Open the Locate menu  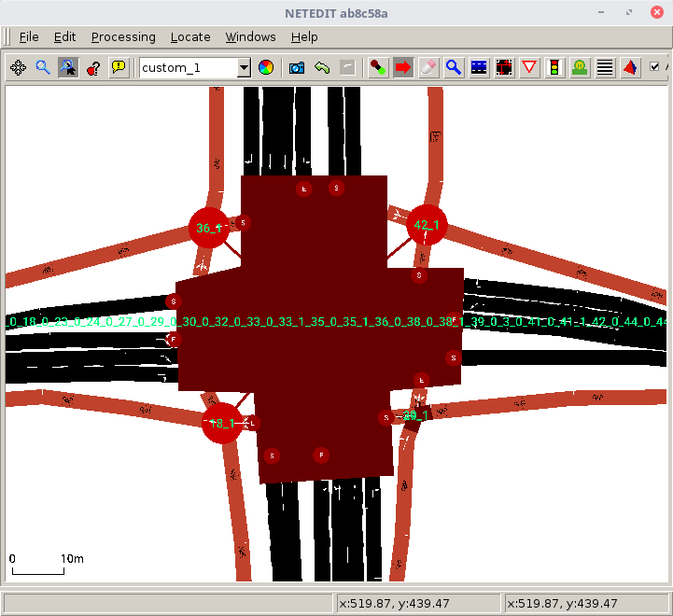pos(190,37)
